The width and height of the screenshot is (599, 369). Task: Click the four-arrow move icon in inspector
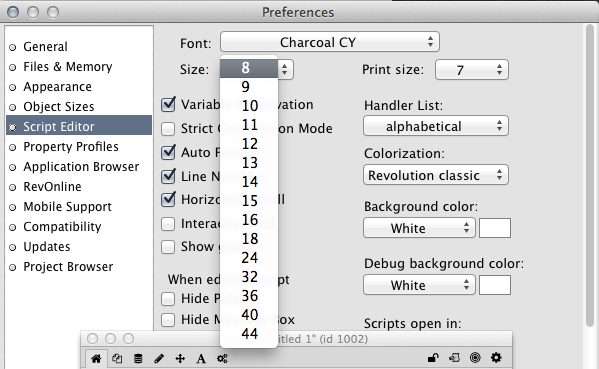point(180,358)
